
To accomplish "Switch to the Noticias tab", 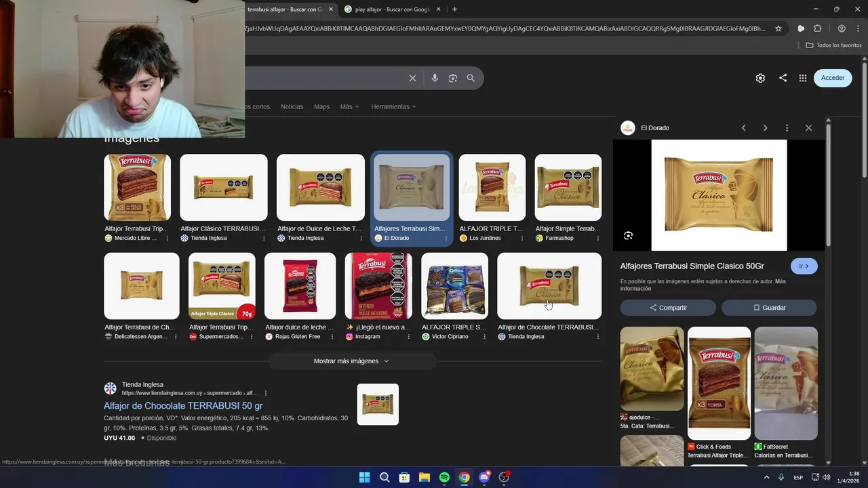I will [x=292, y=106].
